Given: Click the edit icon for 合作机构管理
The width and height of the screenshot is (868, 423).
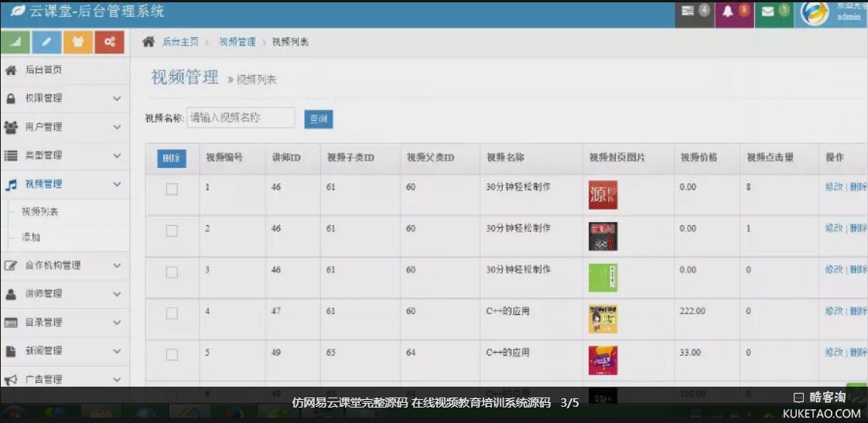Looking at the screenshot, I should [x=11, y=266].
